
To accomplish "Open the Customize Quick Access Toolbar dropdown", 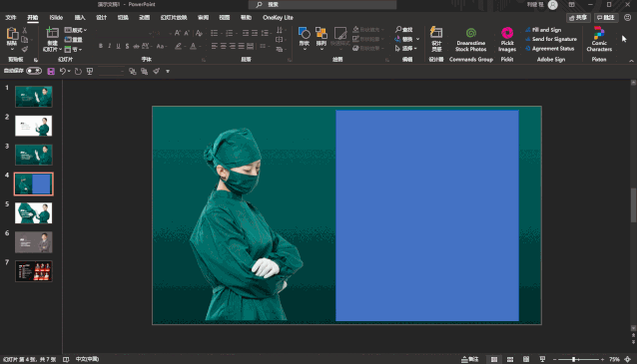I will tap(168, 72).
